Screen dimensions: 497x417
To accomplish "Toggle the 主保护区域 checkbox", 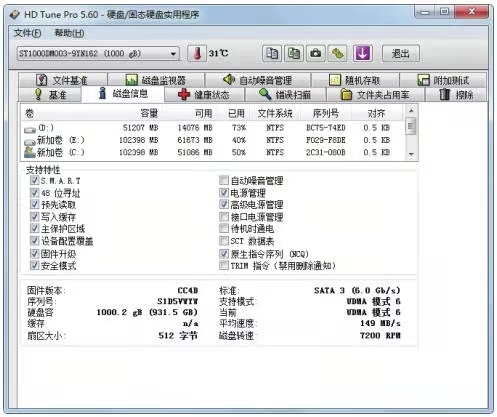I will [x=34, y=228].
